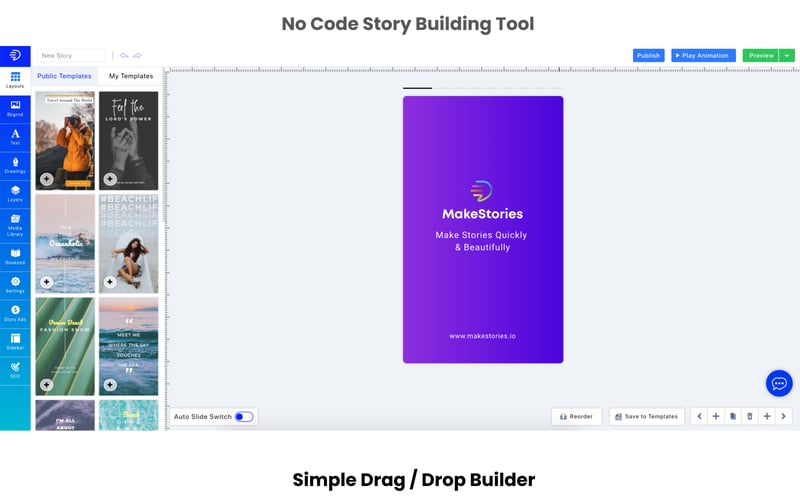Select the Text tool in sidebar
800x500 pixels.
15,137
